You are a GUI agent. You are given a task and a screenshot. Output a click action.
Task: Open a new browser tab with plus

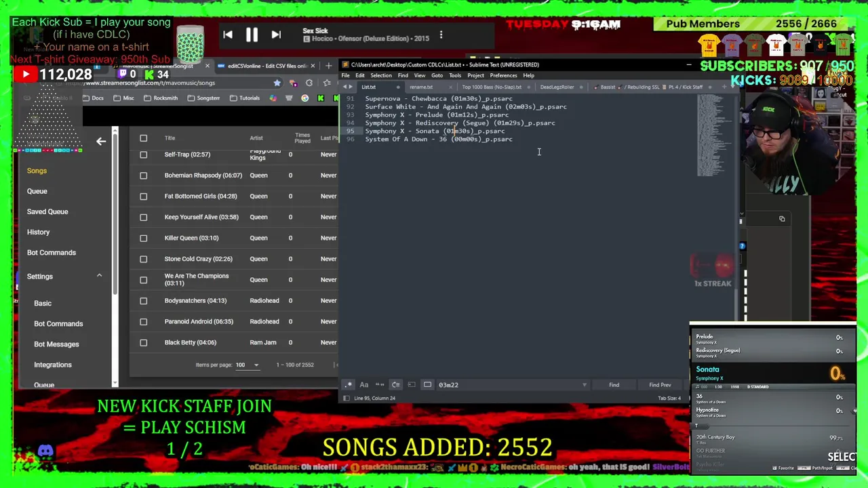(329, 66)
